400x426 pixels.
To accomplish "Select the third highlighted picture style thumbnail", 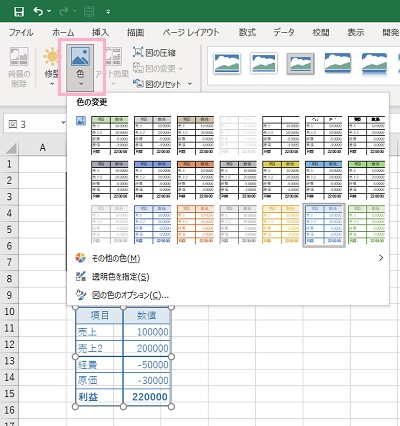I will 300,63.
